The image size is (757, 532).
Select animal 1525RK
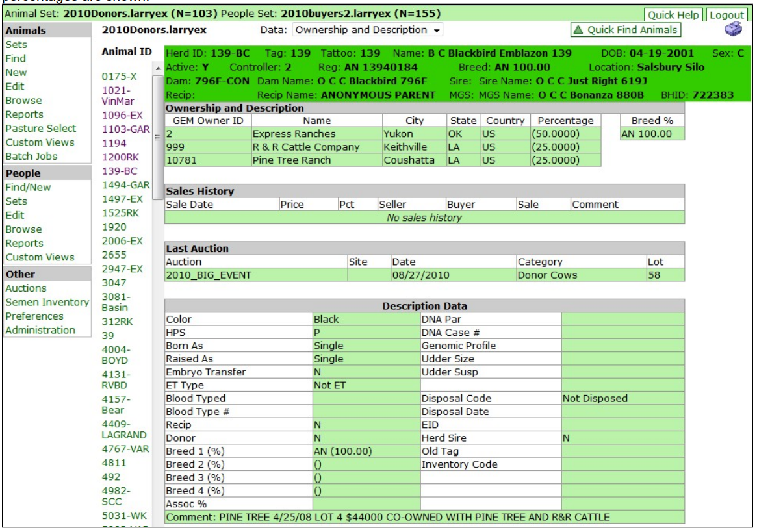point(120,213)
